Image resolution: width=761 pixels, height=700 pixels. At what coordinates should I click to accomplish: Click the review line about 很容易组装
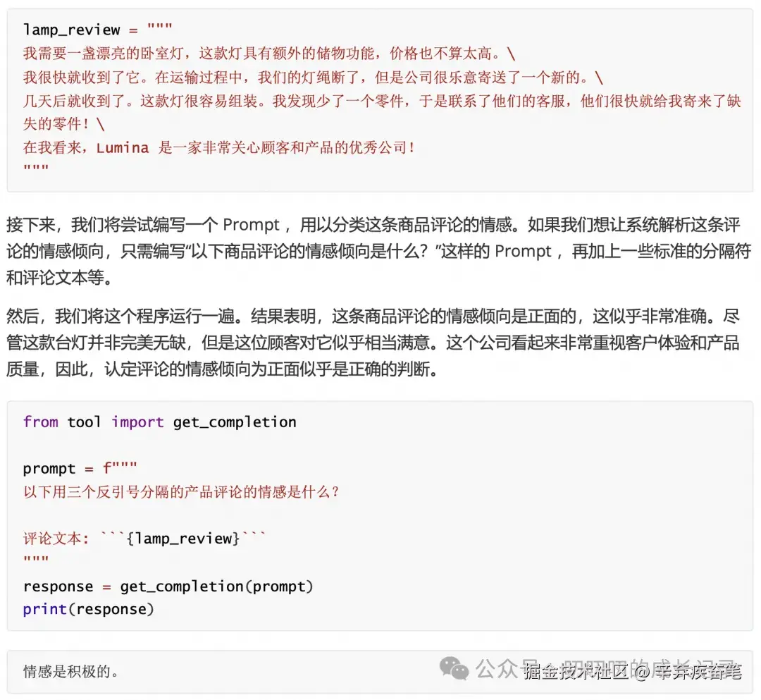[x=382, y=113]
